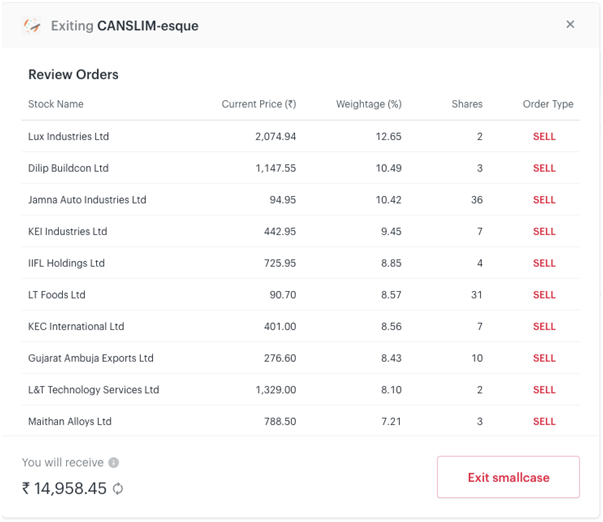Screen dimensions: 603x522
Task: Click the Weightage (%) column header
Action: click(x=369, y=104)
